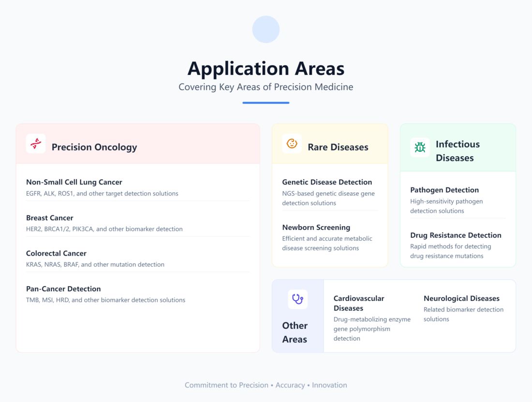Image resolution: width=532 pixels, height=402 pixels.
Task: Select the Colorectal Cancer entry
Action: (x=56, y=253)
